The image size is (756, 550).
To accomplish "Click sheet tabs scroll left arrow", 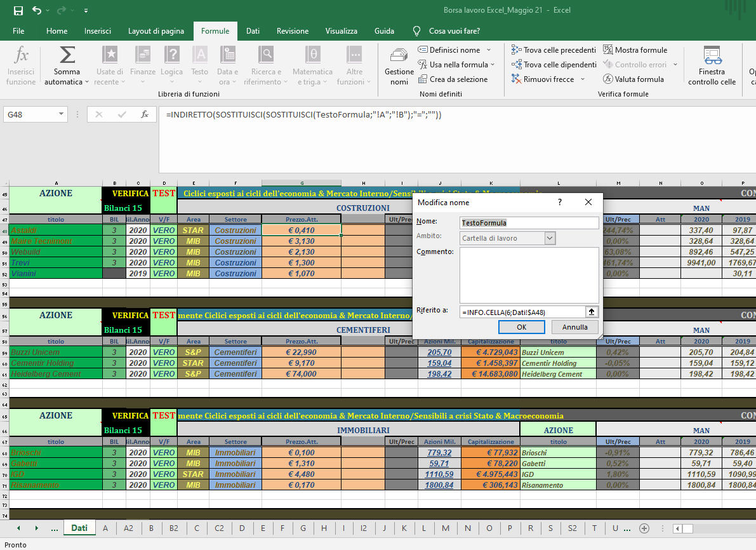I will (18, 528).
